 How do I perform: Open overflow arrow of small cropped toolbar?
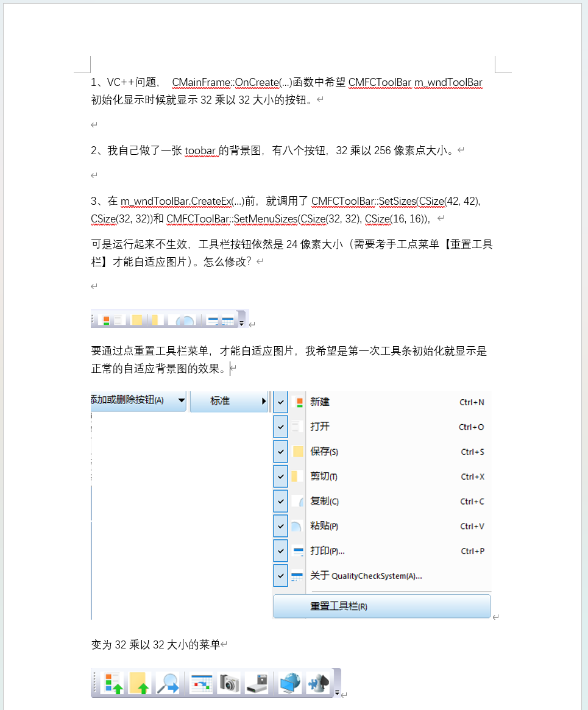point(242,323)
